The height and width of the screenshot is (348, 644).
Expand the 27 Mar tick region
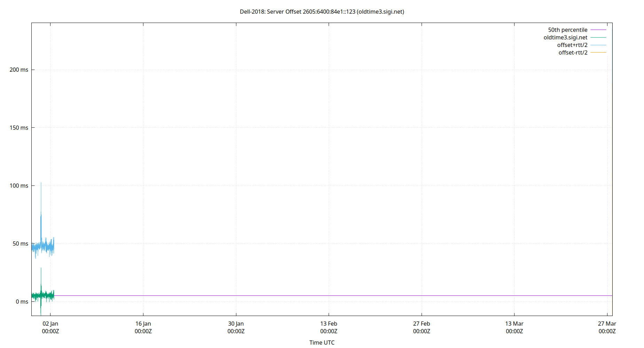(607, 327)
